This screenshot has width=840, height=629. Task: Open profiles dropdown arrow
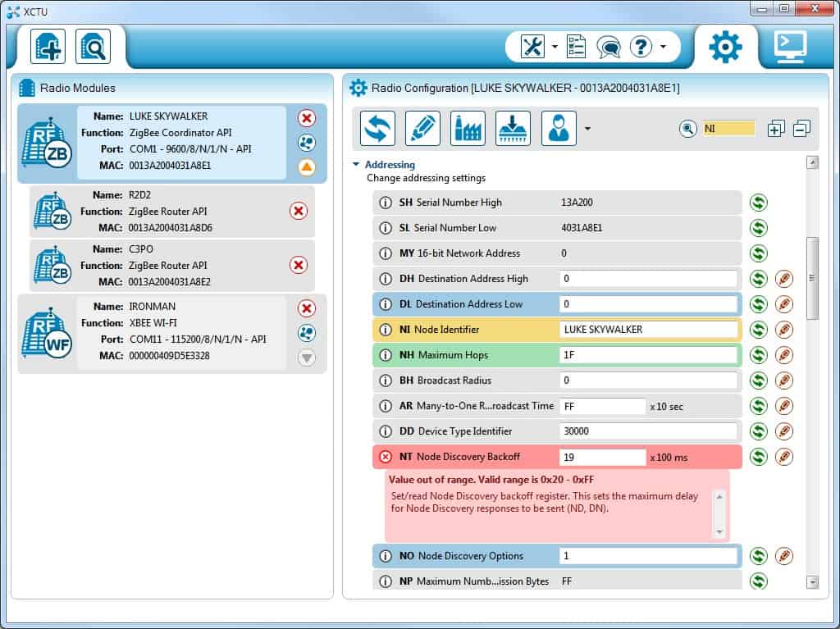tap(587, 129)
